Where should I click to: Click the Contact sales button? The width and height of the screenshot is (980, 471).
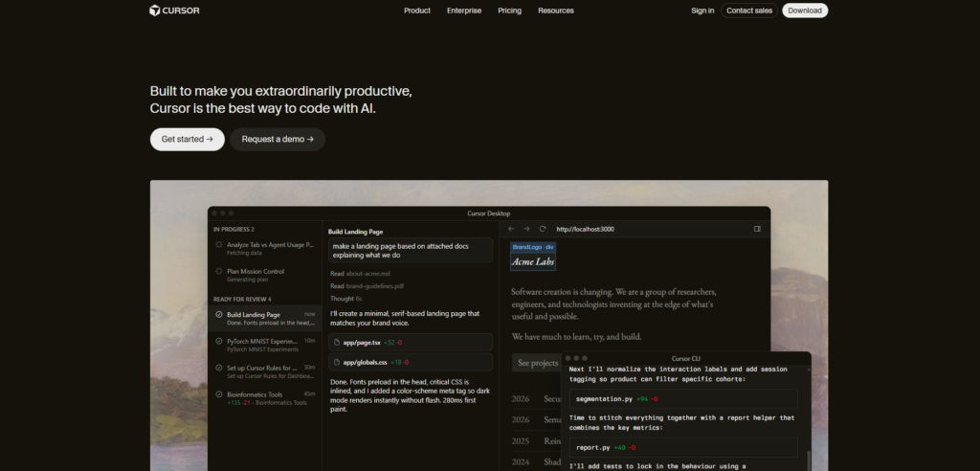(x=748, y=11)
